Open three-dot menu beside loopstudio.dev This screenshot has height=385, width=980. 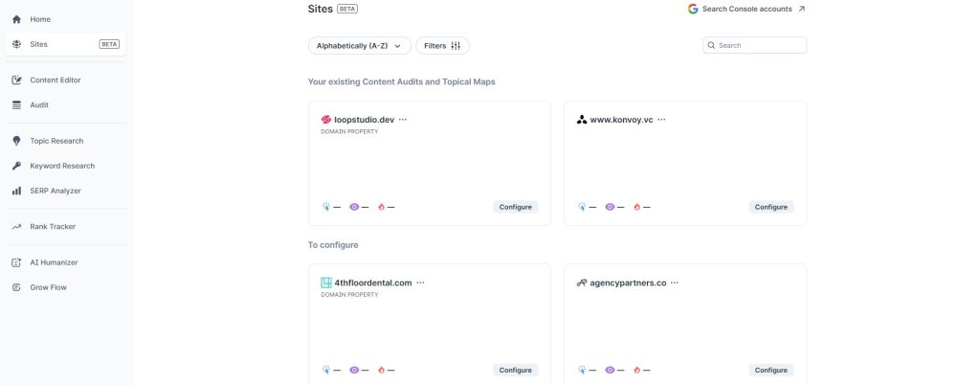[403, 120]
